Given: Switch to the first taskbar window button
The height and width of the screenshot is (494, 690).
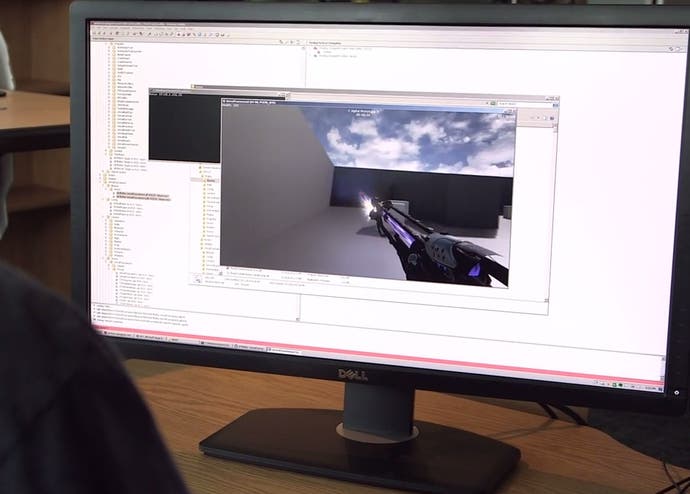Looking at the screenshot, I should pos(118,334).
